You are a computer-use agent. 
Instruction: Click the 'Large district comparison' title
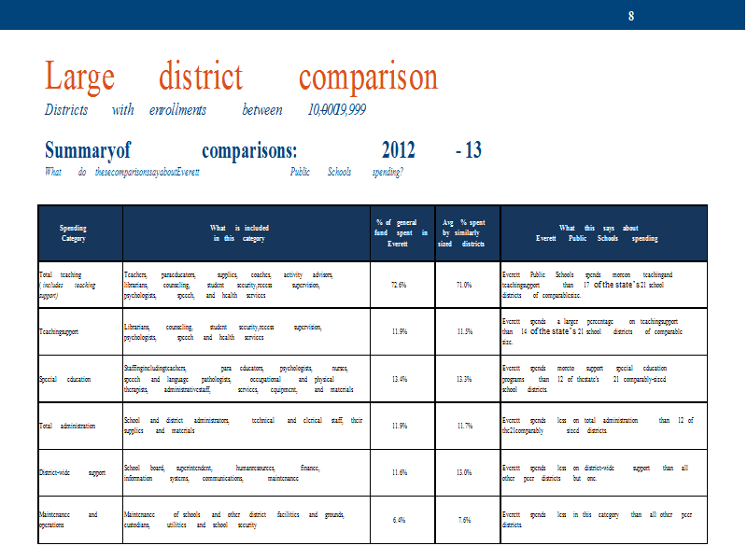[241, 77]
